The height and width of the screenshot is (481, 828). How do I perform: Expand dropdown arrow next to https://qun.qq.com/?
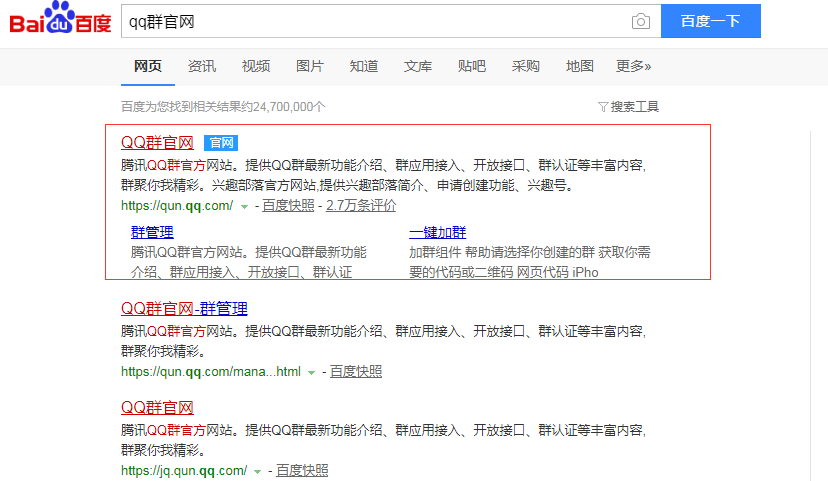point(244,206)
